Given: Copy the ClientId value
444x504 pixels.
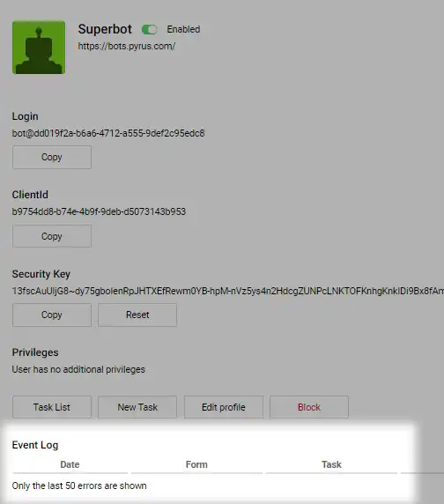Looking at the screenshot, I should coord(52,236).
